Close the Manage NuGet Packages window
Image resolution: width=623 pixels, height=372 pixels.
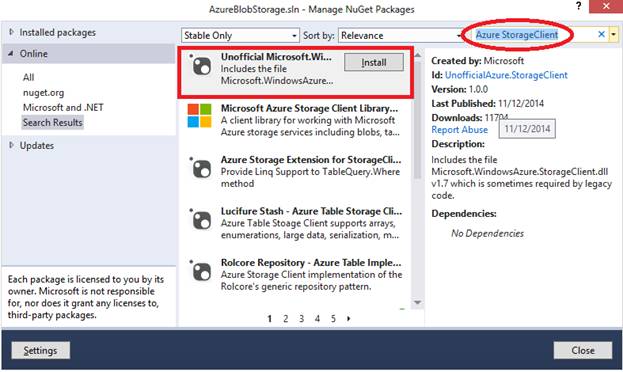point(606,6)
